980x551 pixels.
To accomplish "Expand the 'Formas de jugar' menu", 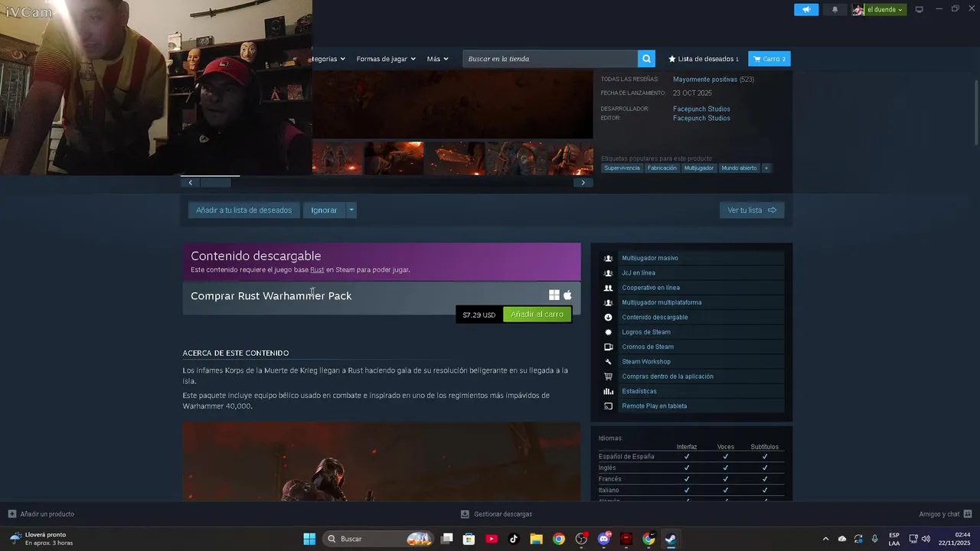I will point(386,59).
